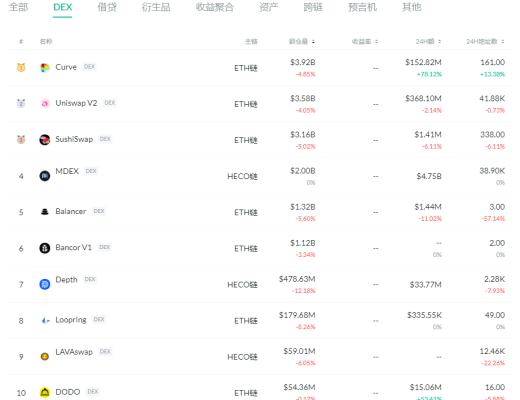Click the Uniswap V2 unicorn logo

click(45, 104)
